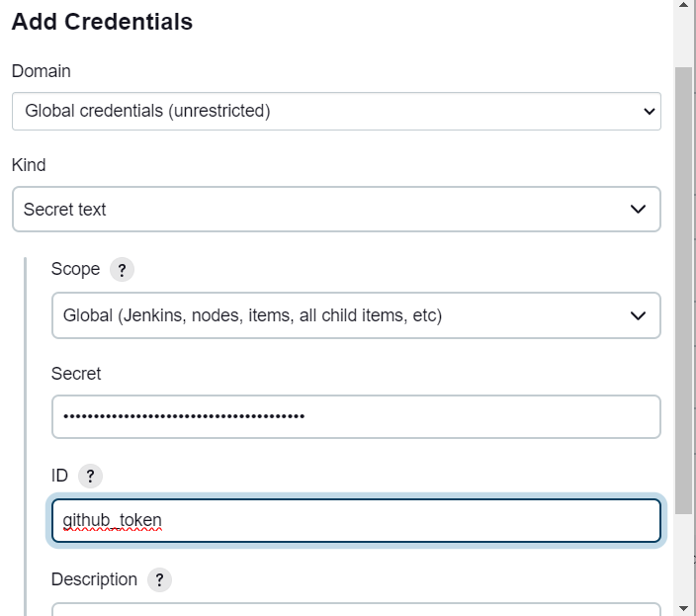The image size is (696, 616).
Task: Click the scrollbar down arrow
Action: coord(683,606)
